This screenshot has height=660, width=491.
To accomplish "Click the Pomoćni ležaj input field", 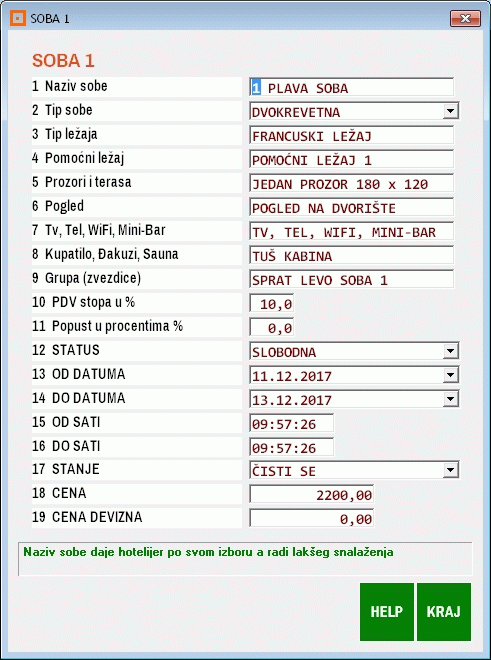I will click(x=352, y=160).
